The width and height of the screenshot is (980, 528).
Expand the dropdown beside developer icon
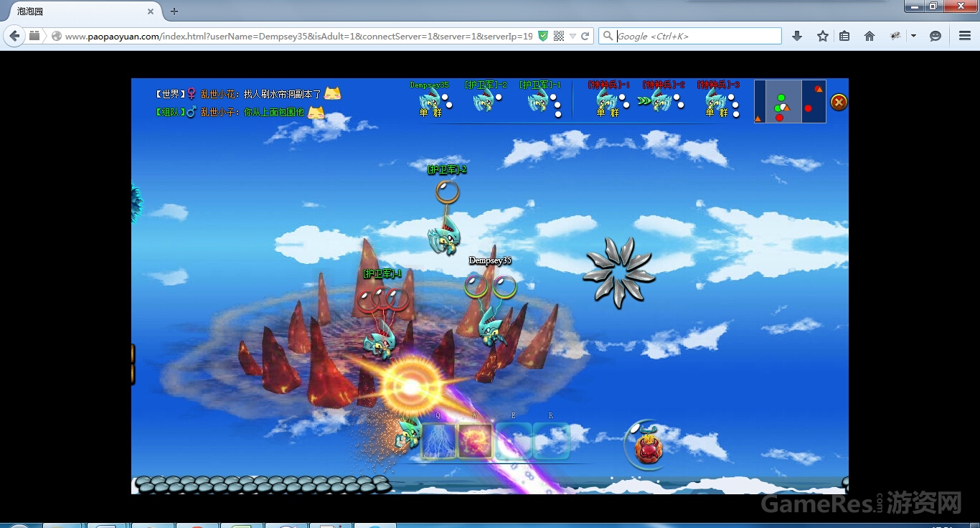point(913,36)
